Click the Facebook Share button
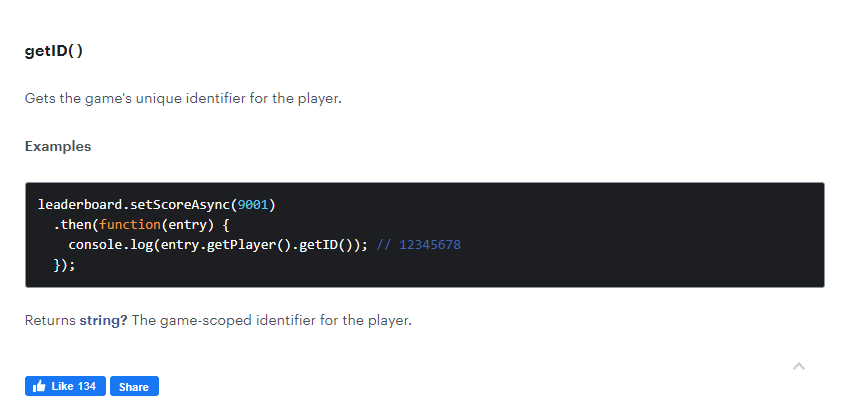 (x=134, y=386)
